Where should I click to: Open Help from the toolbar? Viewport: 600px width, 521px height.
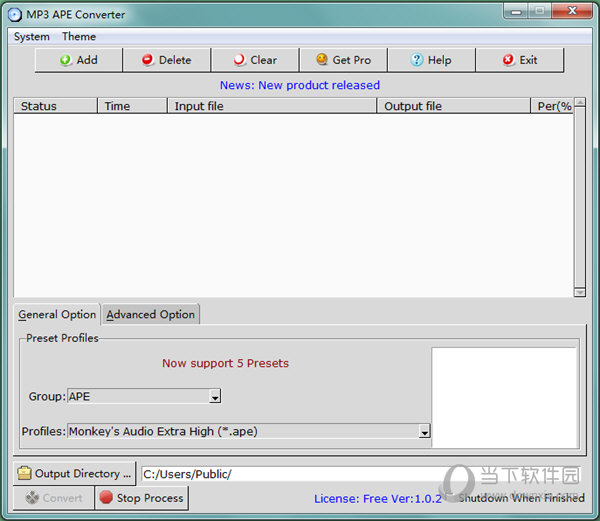(x=432, y=60)
